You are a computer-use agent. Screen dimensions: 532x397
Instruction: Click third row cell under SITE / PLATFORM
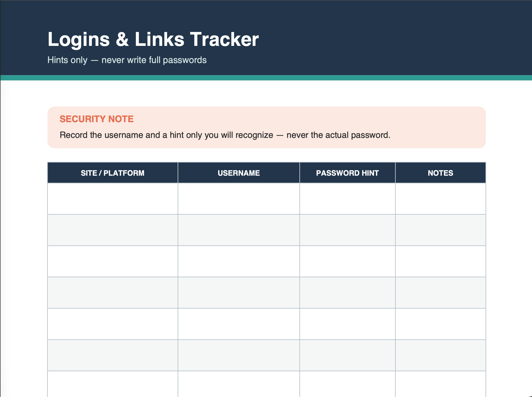pyautogui.click(x=113, y=261)
